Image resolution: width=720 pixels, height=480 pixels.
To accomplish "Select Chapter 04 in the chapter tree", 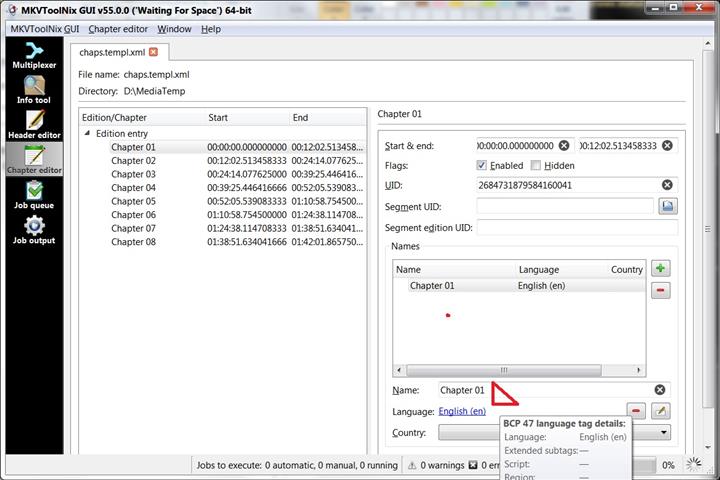I will [133, 188].
